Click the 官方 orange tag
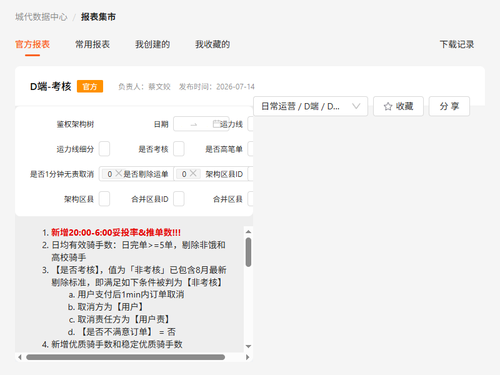 (90, 86)
